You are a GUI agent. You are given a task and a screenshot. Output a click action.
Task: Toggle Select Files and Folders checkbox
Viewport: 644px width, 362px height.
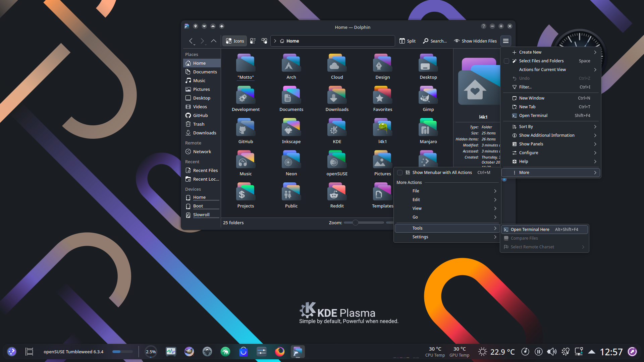(x=506, y=61)
